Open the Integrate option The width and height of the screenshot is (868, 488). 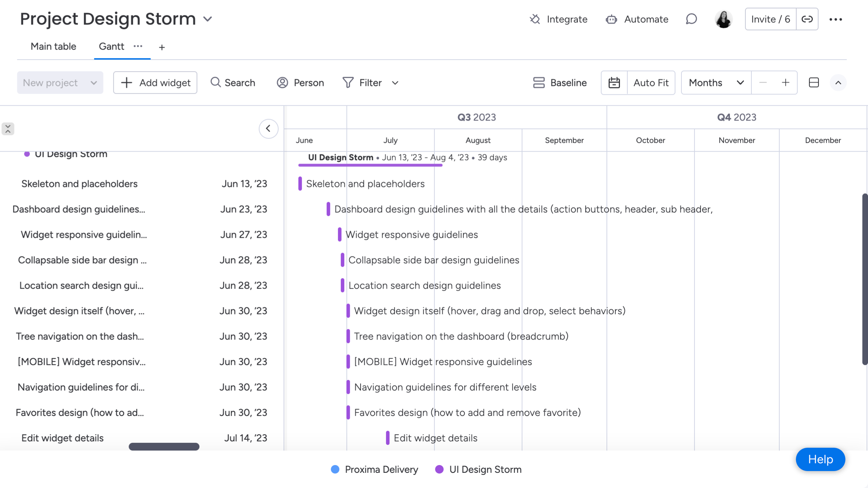point(558,19)
